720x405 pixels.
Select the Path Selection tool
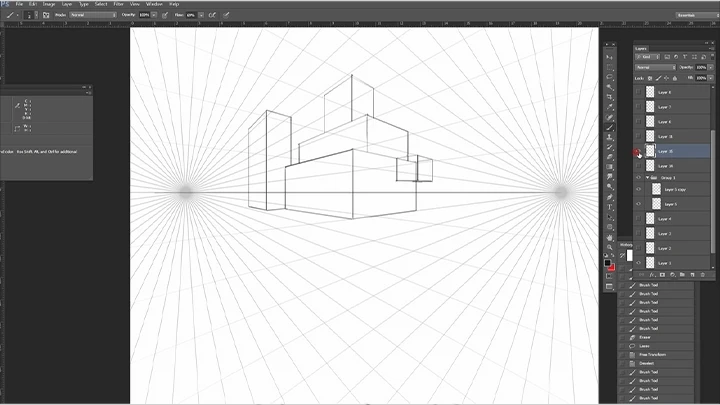click(x=609, y=218)
